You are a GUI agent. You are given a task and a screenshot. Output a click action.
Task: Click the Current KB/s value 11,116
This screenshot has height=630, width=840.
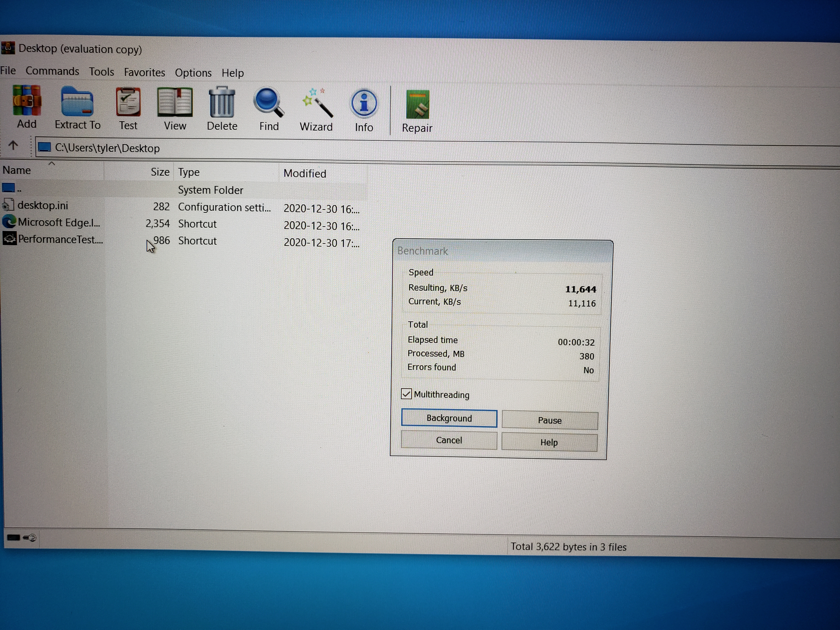pos(582,303)
